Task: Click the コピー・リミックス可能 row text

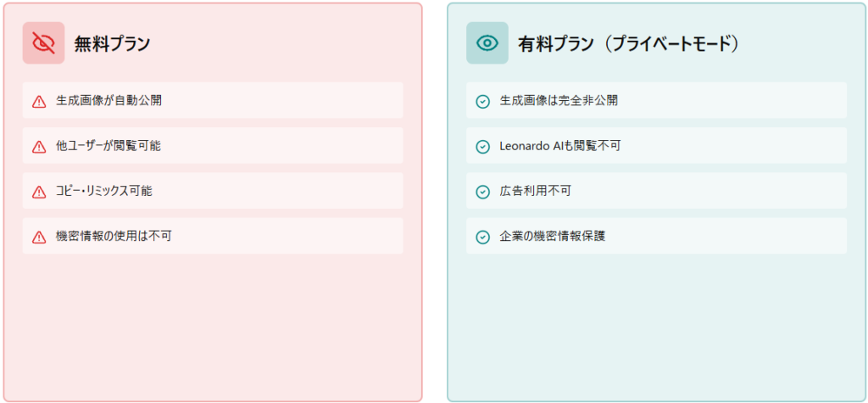Action: tap(104, 192)
